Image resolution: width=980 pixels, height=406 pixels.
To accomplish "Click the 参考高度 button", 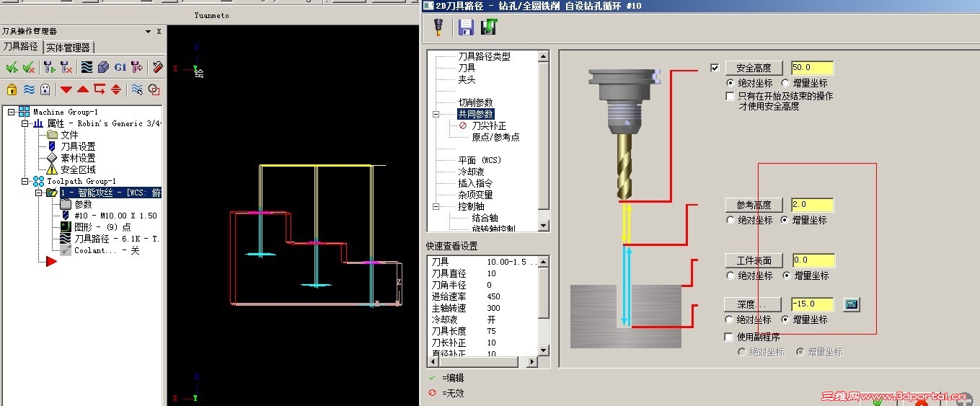I will coord(754,205).
